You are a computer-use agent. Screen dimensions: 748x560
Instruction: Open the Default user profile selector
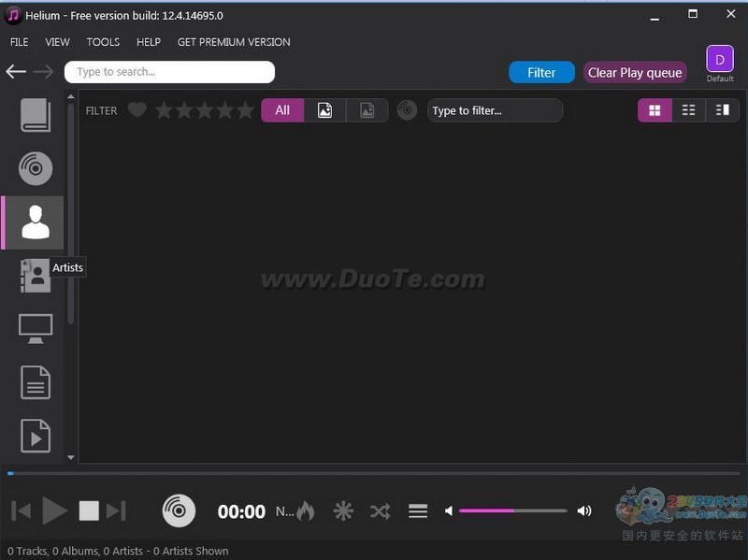pyautogui.click(x=719, y=60)
